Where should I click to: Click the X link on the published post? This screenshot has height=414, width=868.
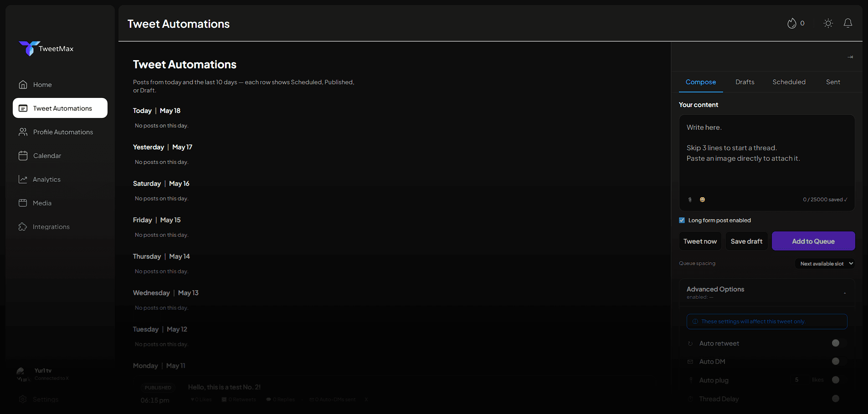(x=366, y=399)
